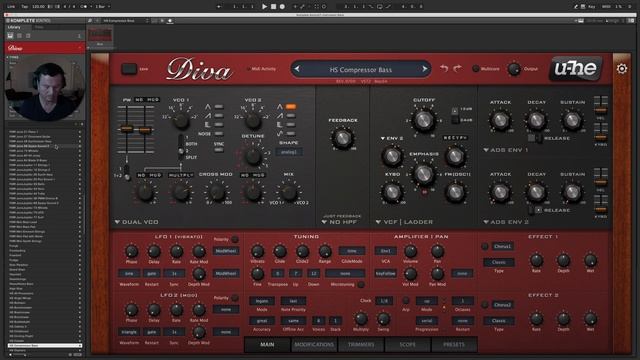Image resolution: width=640 pixels, height=360 pixels.
Task: Expand the ADS ENV 1 menu
Action: tap(505, 150)
